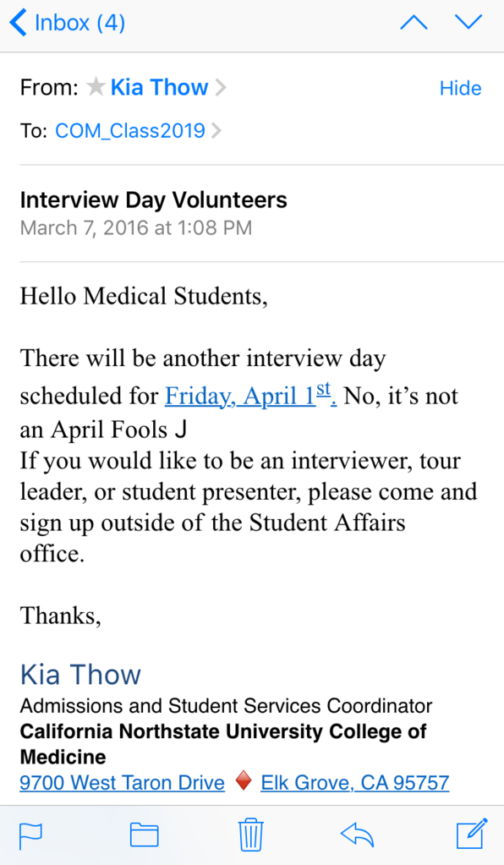Reply using the reply arrow icon
The width and height of the screenshot is (504, 865).
tap(358, 835)
